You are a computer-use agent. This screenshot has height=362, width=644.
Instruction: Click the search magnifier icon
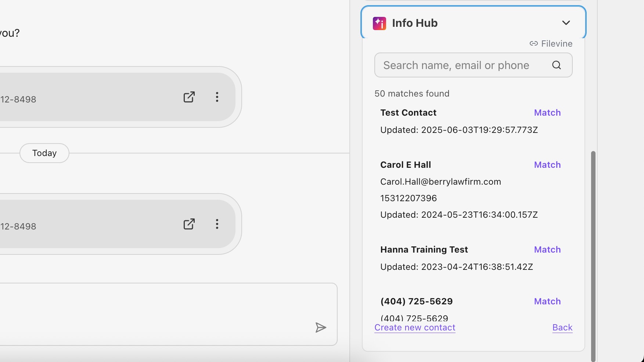click(x=557, y=65)
